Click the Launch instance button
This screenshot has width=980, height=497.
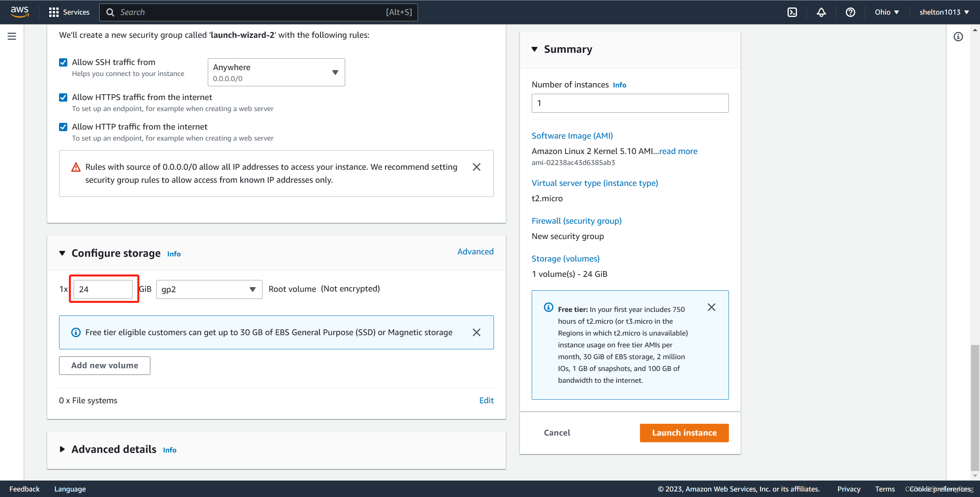click(x=684, y=433)
